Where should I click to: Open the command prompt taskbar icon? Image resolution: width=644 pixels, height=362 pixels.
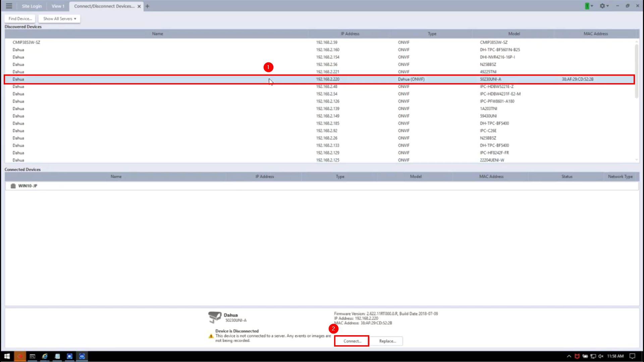[x=33, y=356]
